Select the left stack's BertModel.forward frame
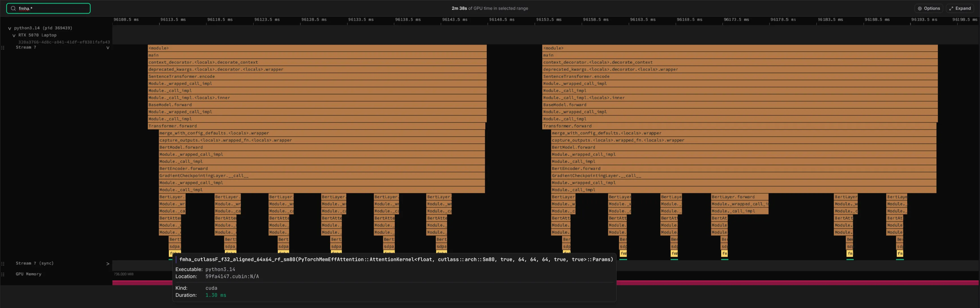The width and height of the screenshot is (980, 308). click(x=322, y=147)
